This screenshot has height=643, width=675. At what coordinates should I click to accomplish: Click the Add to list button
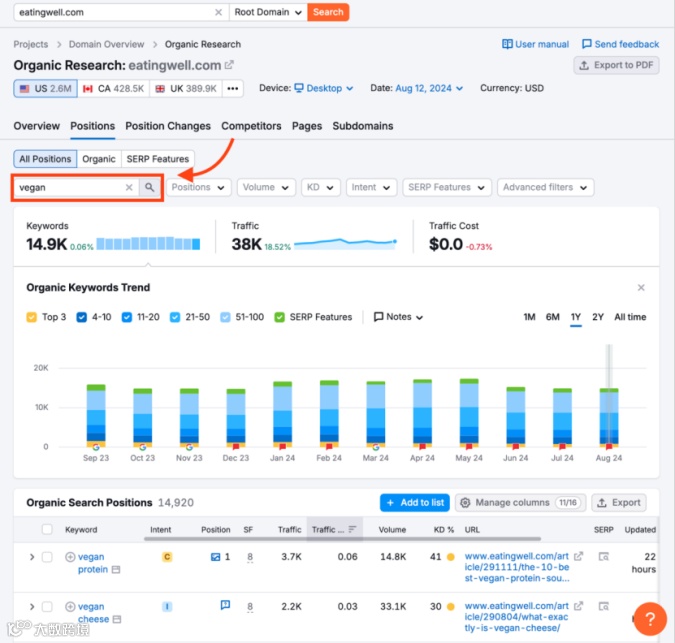tap(415, 503)
